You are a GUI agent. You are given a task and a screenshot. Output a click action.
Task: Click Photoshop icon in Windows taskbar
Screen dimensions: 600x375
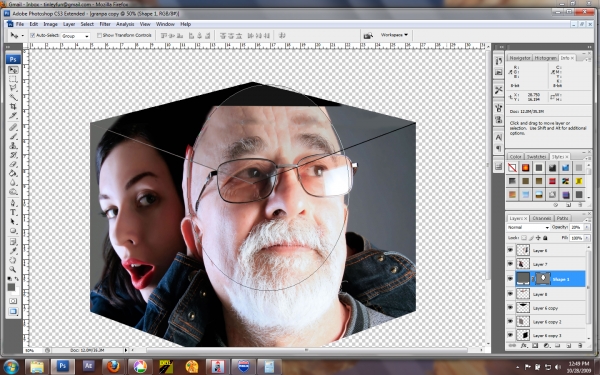coord(62,366)
